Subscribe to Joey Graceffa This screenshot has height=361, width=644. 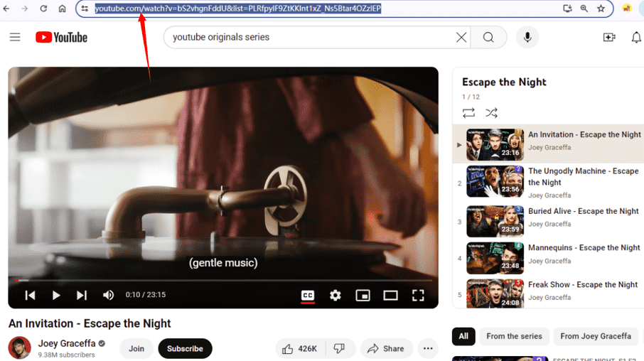(x=185, y=348)
